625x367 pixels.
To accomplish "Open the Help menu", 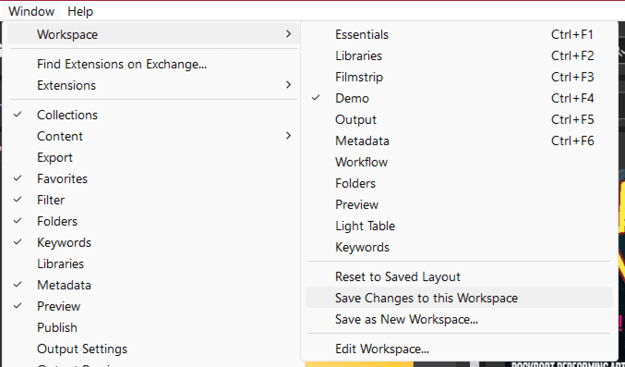I will point(80,11).
